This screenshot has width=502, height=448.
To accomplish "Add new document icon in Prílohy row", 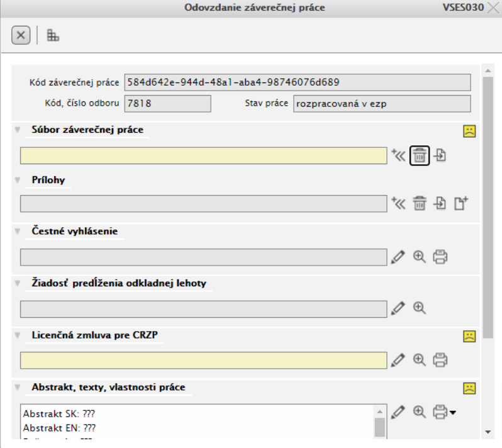I will 462,203.
